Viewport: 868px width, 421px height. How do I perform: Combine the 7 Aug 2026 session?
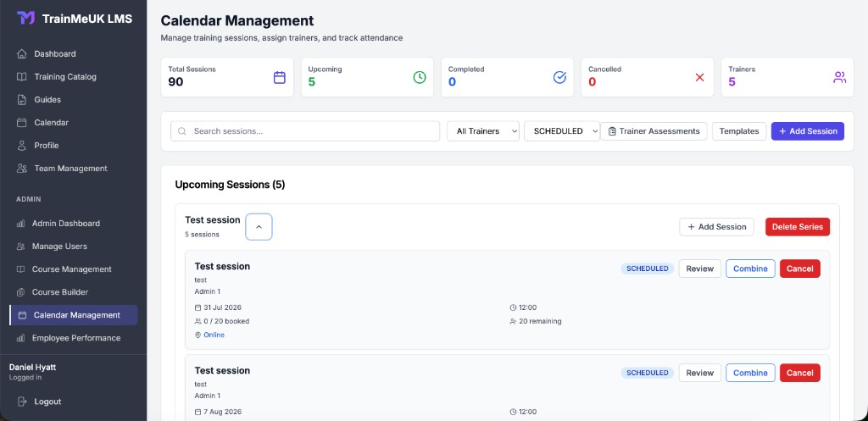pos(750,373)
